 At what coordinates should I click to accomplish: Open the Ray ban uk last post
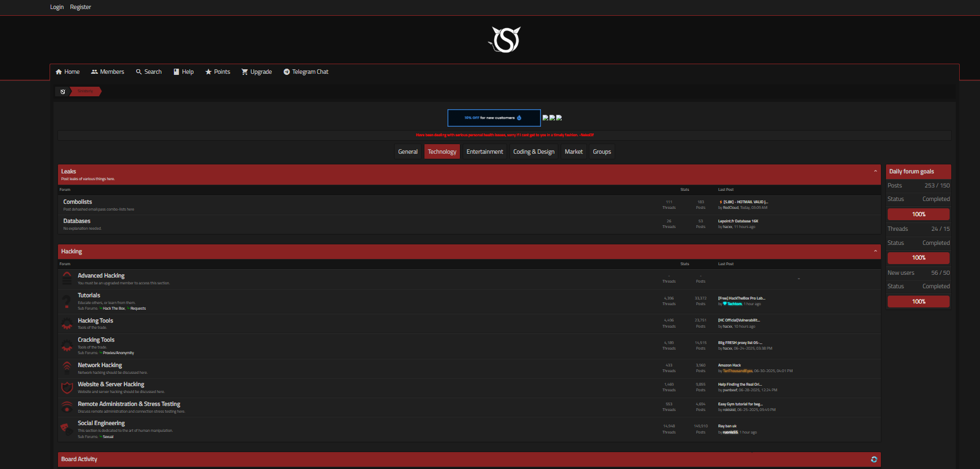(x=727, y=426)
